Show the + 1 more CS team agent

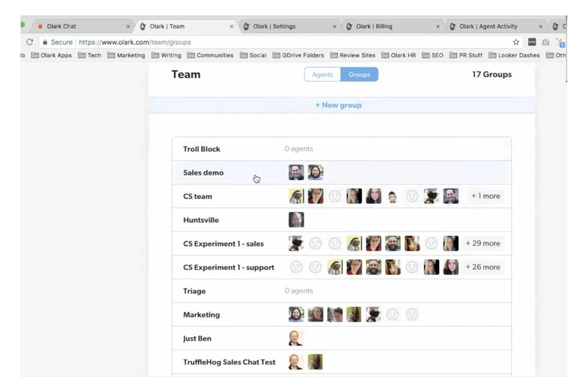pyautogui.click(x=485, y=196)
